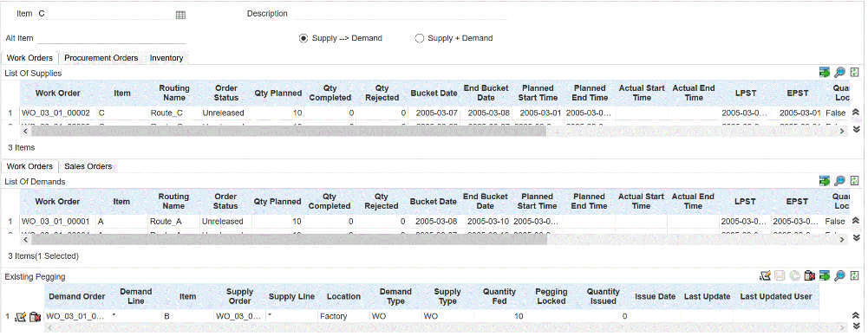Click export icon in List Of Demands toolbar
This screenshot has height=336, width=868.
(x=825, y=181)
